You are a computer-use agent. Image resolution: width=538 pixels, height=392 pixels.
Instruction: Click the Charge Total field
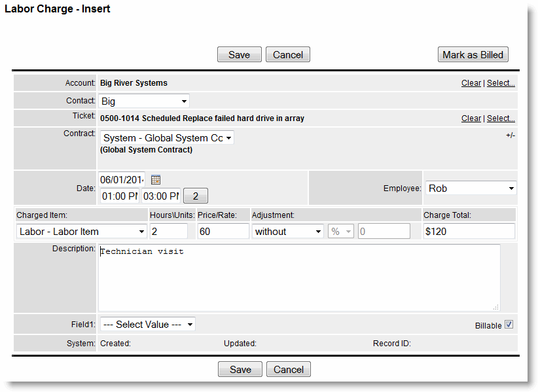(469, 231)
